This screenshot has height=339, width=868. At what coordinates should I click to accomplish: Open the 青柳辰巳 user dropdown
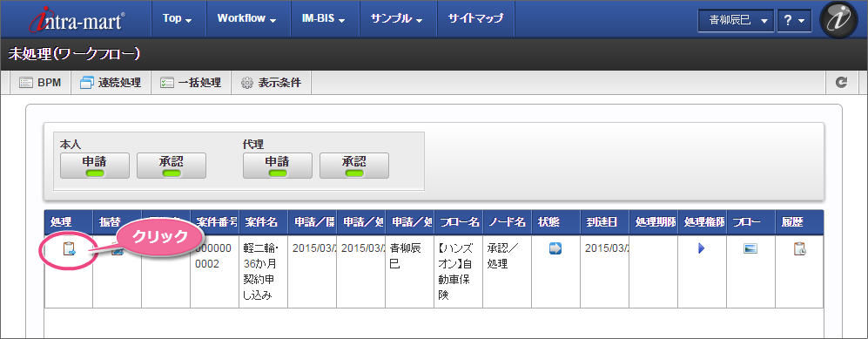[x=736, y=21]
